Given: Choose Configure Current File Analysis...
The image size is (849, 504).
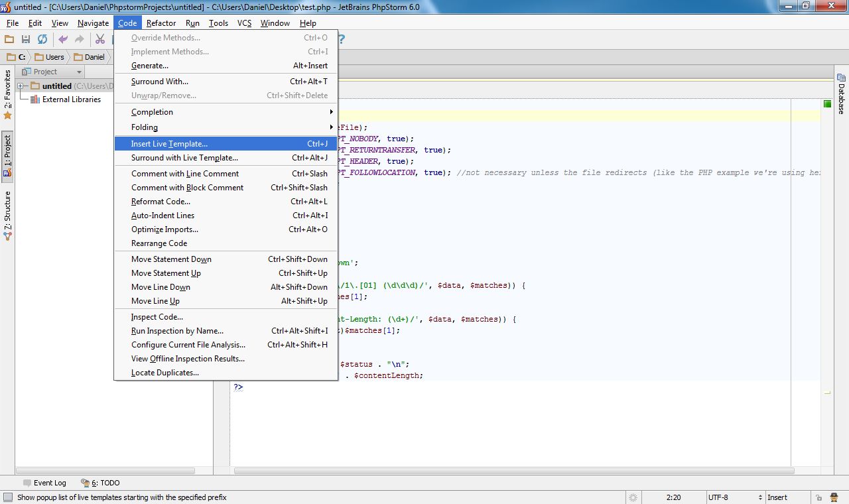Looking at the screenshot, I should coord(226,345).
